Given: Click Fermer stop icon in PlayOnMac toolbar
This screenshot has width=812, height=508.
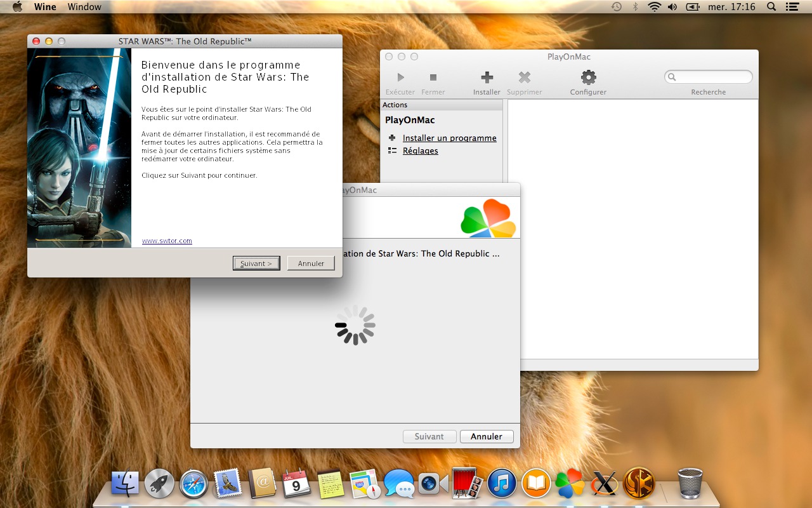Looking at the screenshot, I should (x=433, y=77).
